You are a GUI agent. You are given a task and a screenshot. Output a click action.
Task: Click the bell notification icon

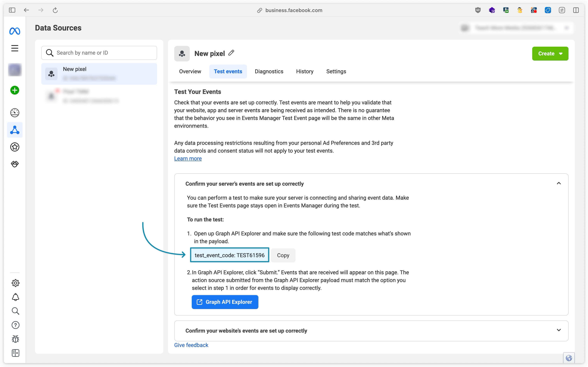click(15, 297)
